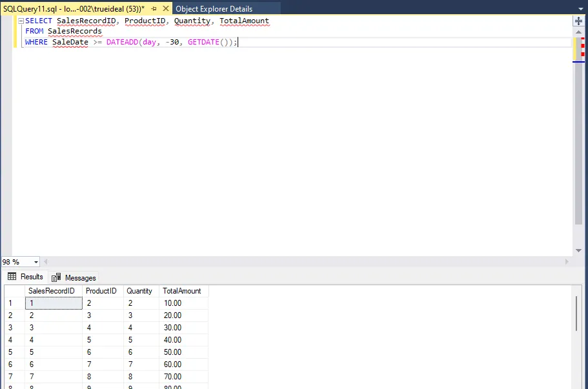The width and height of the screenshot is (588, 389).
Task: Pin the SQLQuery11.sql tab
Action: (x=154, y=9)
